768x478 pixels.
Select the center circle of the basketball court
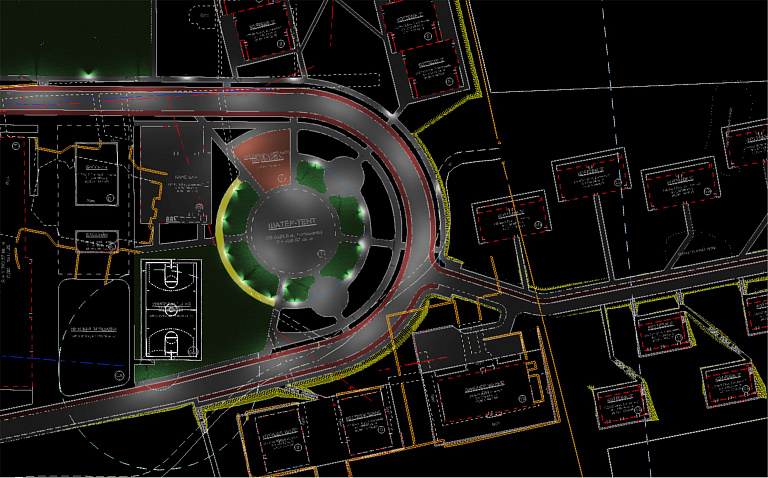pyautogui.click(x=168, y=311)
